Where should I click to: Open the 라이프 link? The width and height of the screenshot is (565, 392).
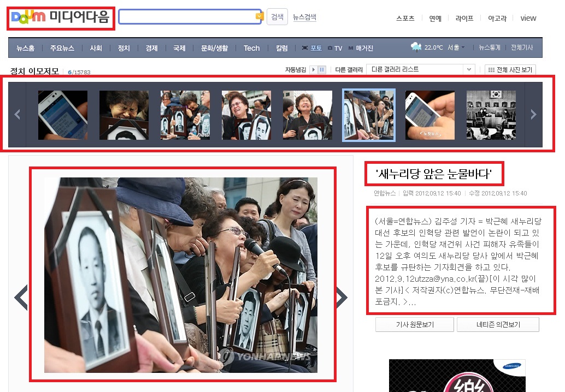tap(464, 18)
